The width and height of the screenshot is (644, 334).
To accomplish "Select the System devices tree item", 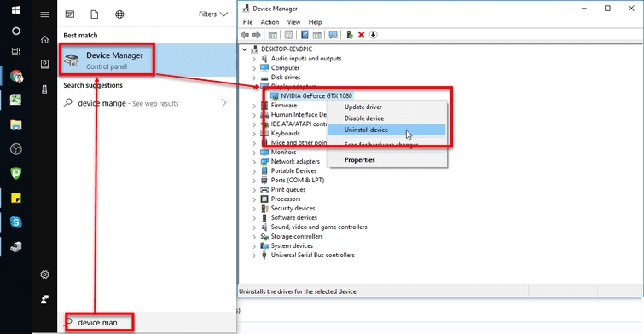I will pos(292,245).
